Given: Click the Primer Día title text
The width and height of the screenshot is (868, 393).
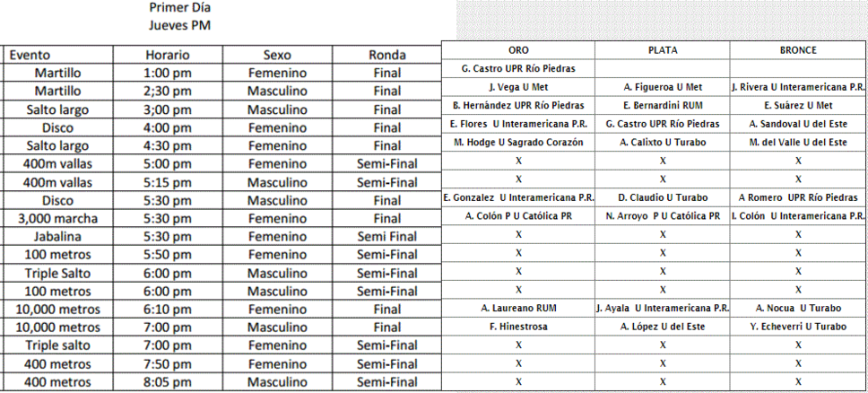Looking at the screenshot, I should [x=180, y=8].
